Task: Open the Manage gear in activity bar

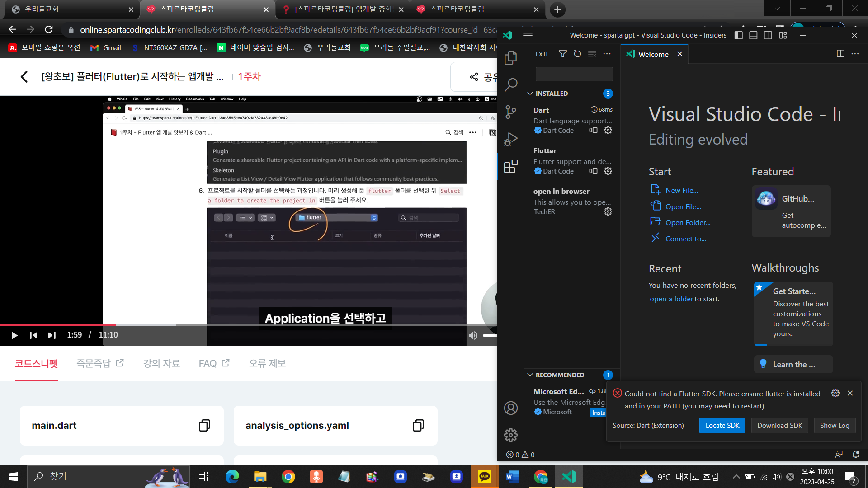Action: (x=511, y=435)
